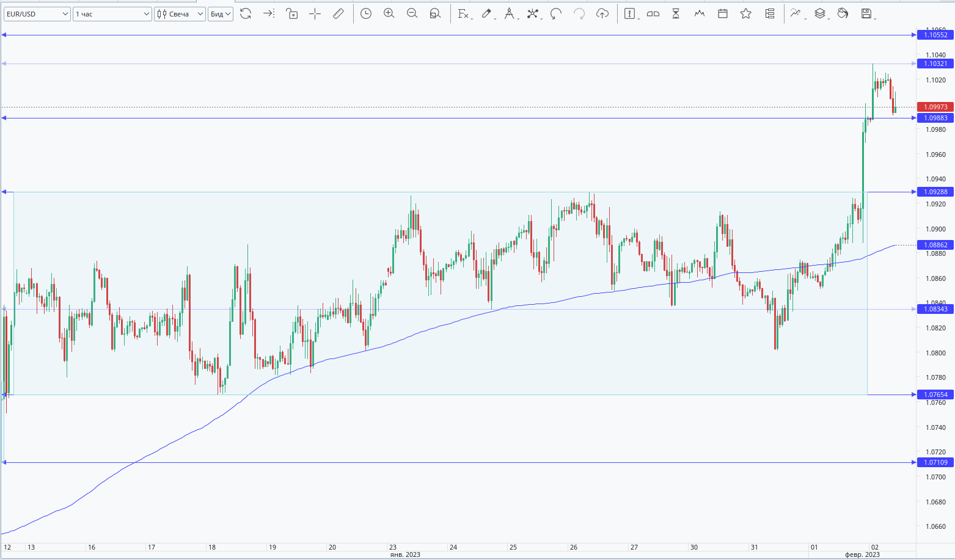
Task: Select the ruler measurement tool
Action: [x=338, y=13]
